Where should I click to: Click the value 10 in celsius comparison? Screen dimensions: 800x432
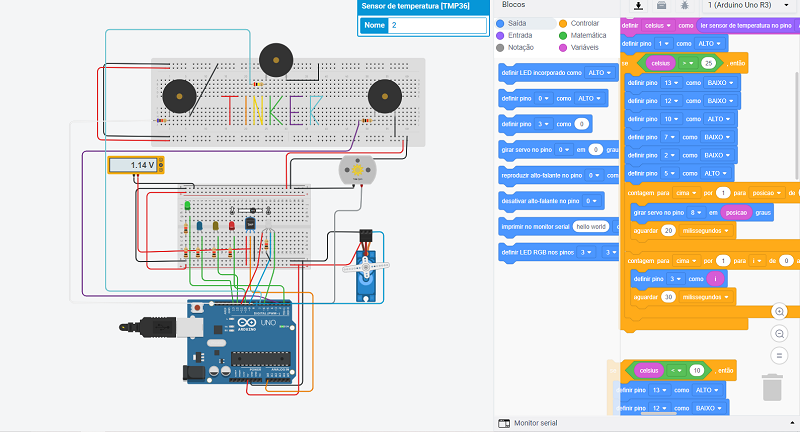(x=696, y=371)
